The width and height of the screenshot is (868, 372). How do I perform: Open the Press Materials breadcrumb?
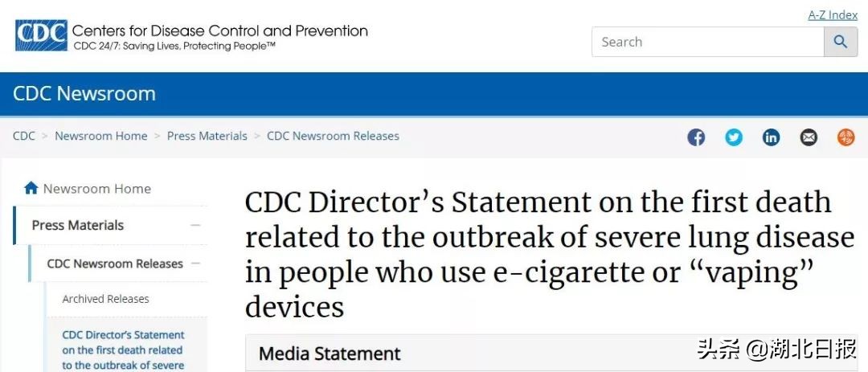tap(207, 136)
